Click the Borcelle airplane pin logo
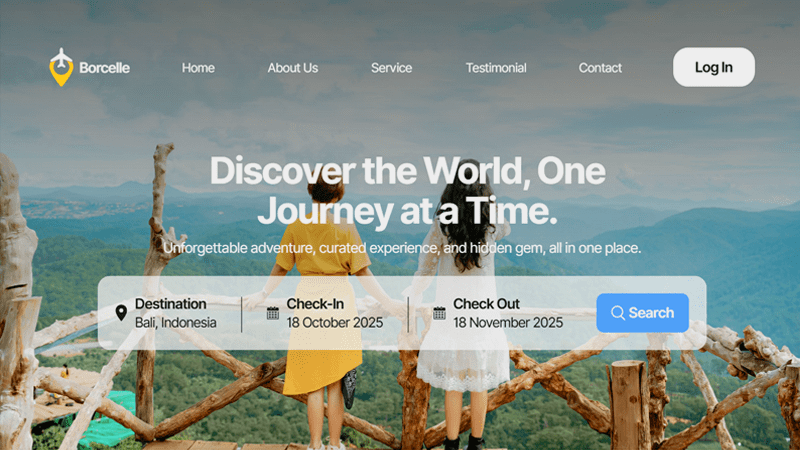Viewport: 800px width, 450px height. coord(61,67)
